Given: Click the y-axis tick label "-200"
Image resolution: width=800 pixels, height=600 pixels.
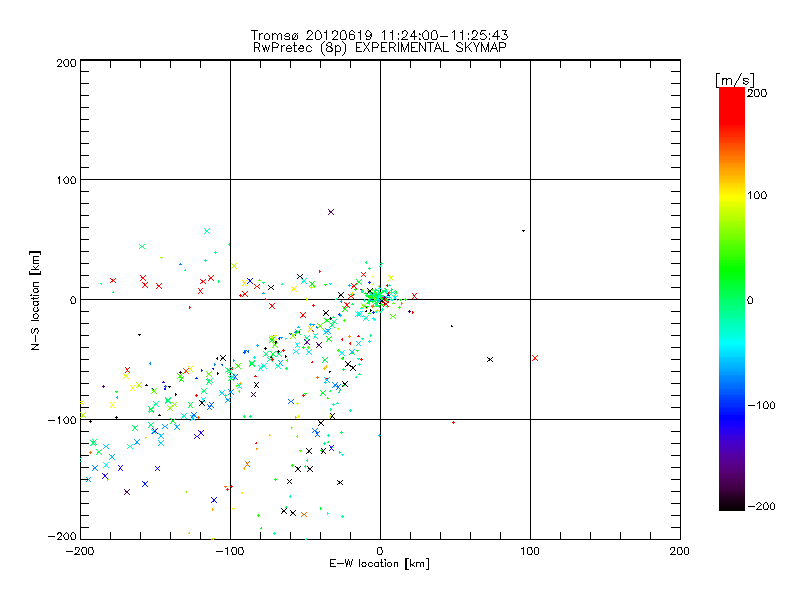Looking at the screenshot, I should point(62,536).
